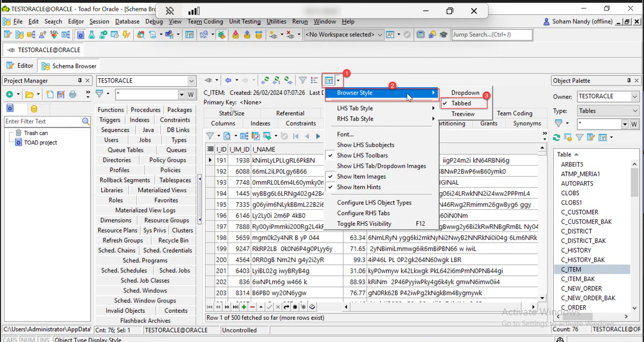Open Configure LHS Object Types
Viewport: 644px width, 342px height.
374,203
